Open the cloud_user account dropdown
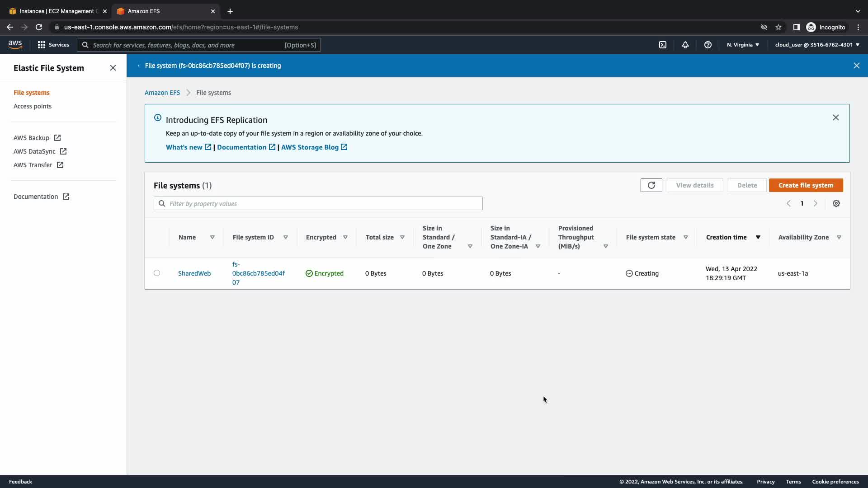Image resolution: width=868 pixels, height=488 pixels. pyautogui.click(x=817, y=45)
